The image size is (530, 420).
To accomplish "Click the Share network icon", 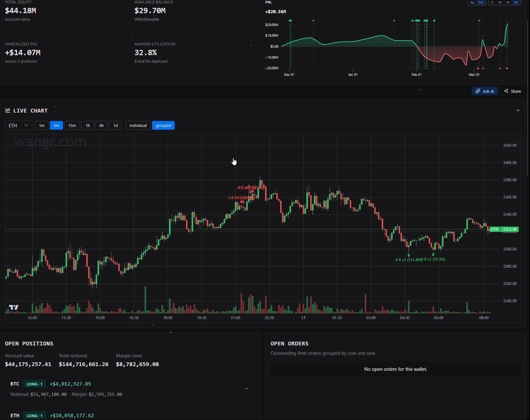I will pyautogui.click(x=506, y=91).
